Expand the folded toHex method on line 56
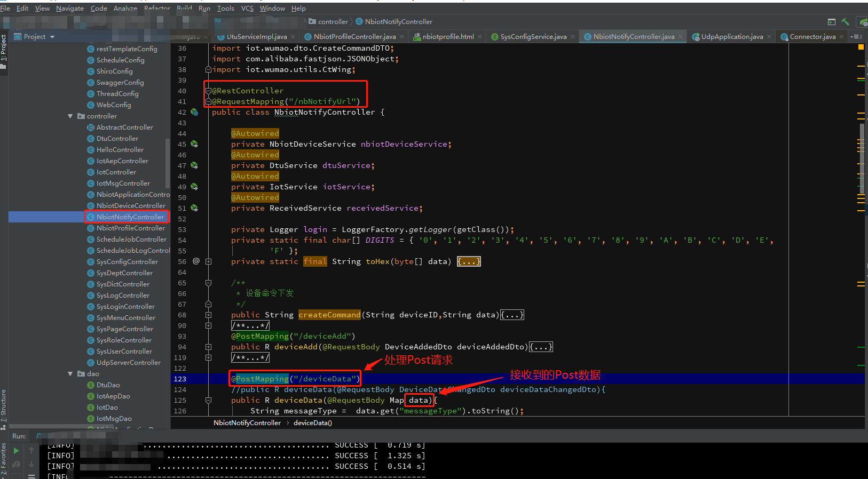Viewport: 868px width, 479px height. [x=208, y=261]
